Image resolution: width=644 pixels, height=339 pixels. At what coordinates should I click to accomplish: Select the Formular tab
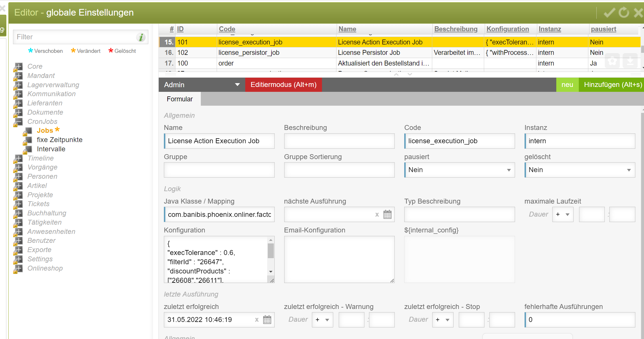tap(179, 99)
